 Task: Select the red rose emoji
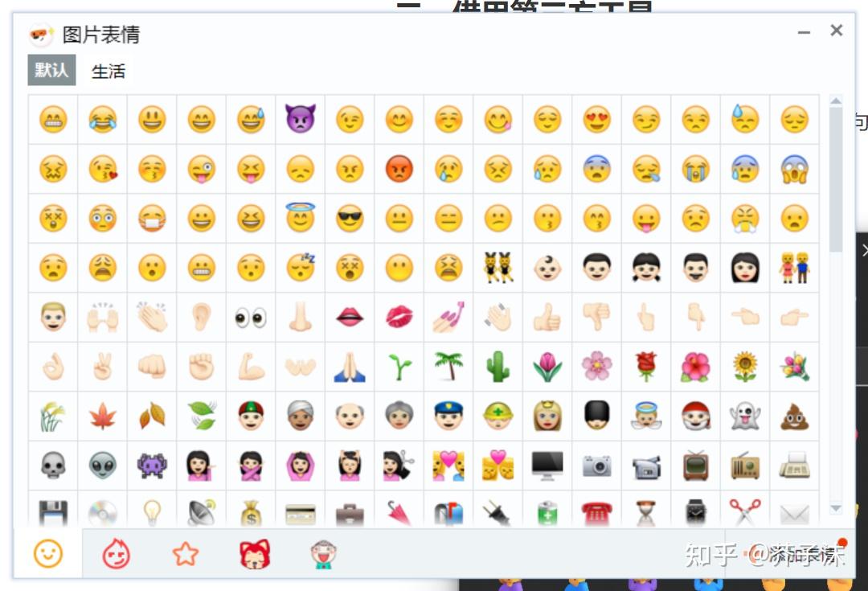tap(646, 367)
